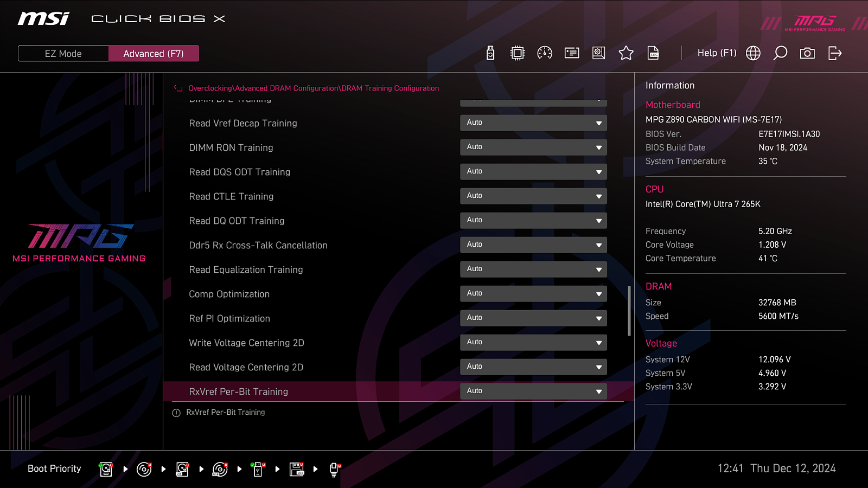This screenshot has height=488, width=868.
Task: Select the Read Vref Decap Training label
Action: tap(243, 124)
